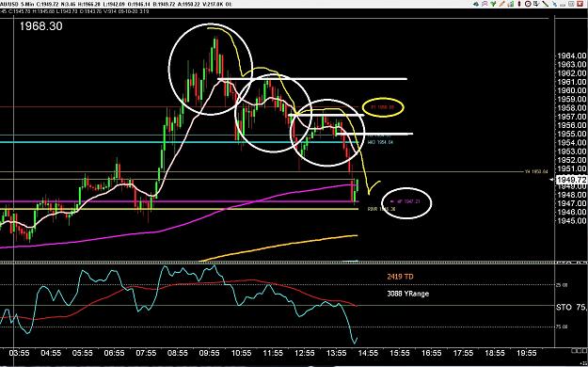
Task: Click the small icon above the time axis corner
Action: [578, 350]
